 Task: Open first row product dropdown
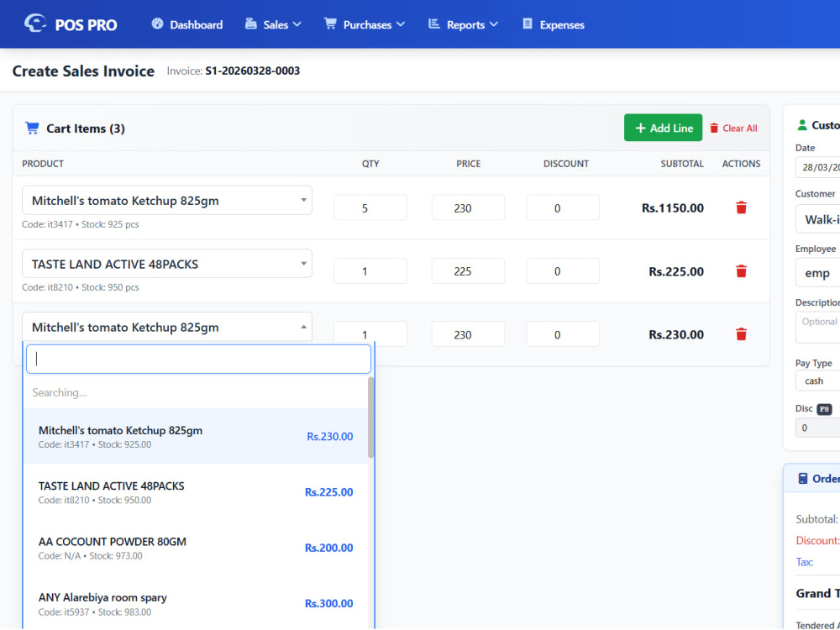pos(167,201)
